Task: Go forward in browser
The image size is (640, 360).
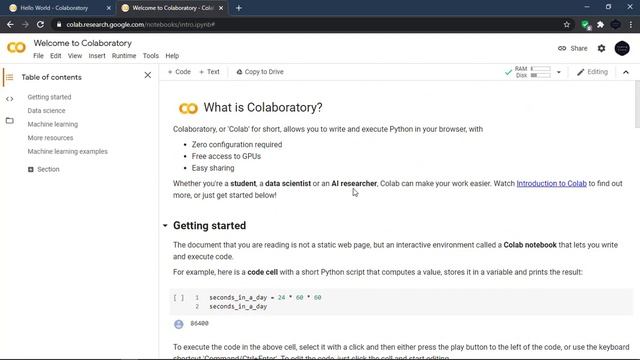Action: pyautogui.click(x=25, y=24)
